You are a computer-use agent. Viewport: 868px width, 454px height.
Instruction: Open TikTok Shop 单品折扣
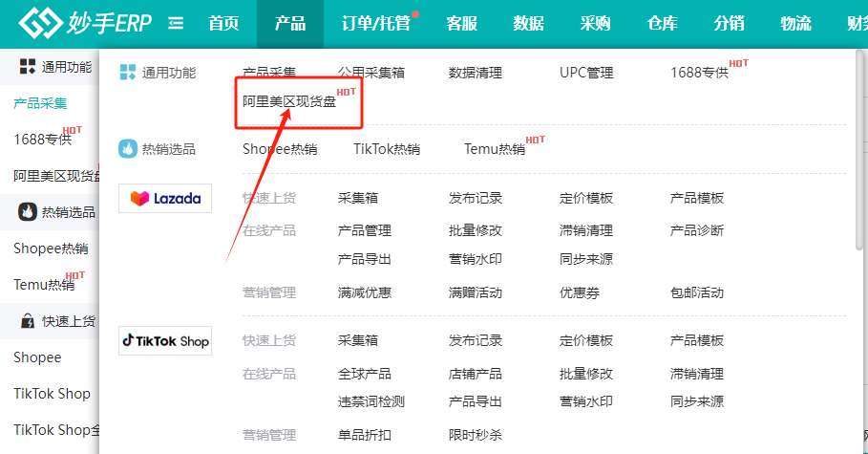(365, 435)
